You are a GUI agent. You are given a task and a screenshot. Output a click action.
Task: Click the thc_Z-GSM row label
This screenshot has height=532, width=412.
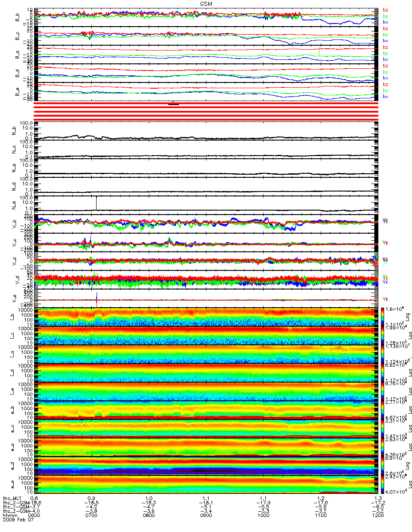point(16,512)
